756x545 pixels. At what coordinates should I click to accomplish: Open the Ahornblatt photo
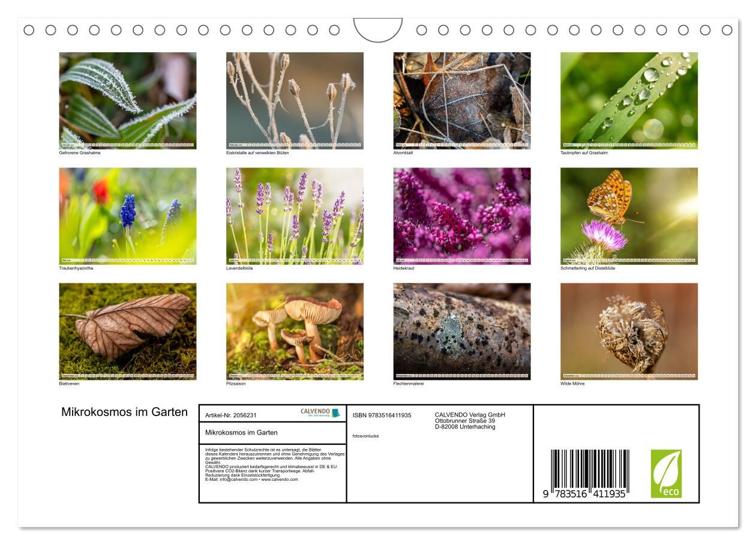coord(461,100)
